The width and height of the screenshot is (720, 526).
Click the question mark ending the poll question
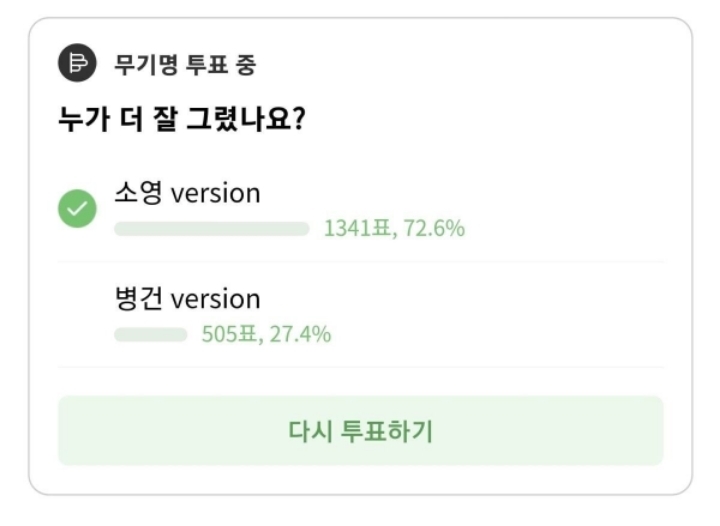coord(298,121)
